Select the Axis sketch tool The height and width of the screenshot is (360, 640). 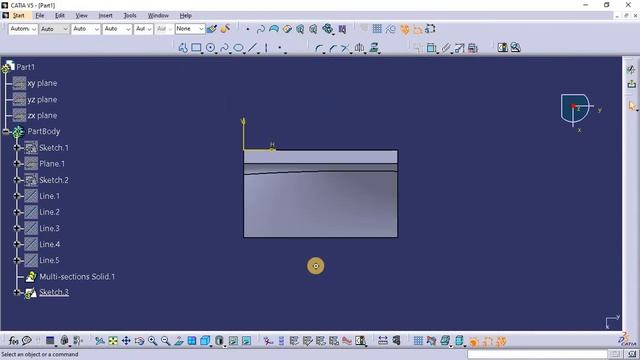[266, 48]
